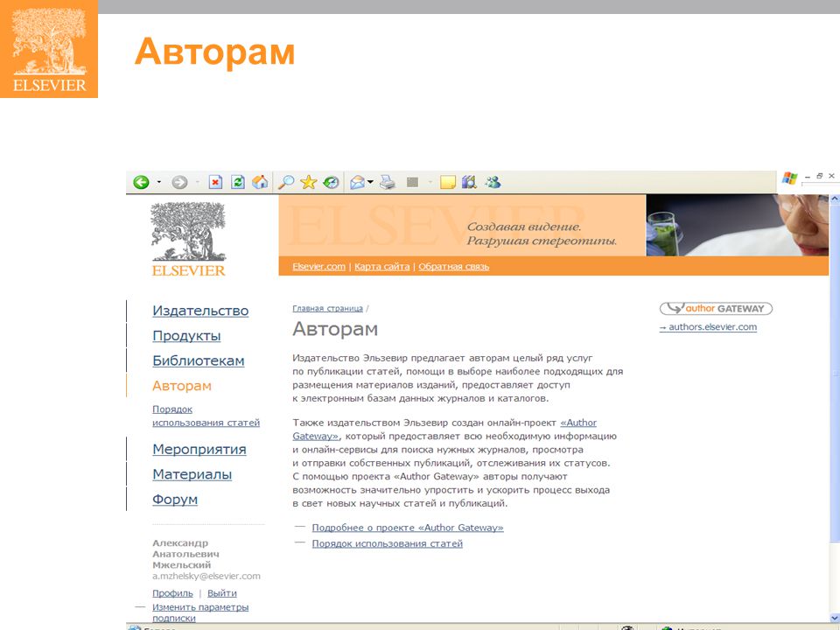Image resolution: width=840 pixels, height=630 pixels.
Task: Open the Search magnifier in the toolbar
Action: [285, 182]
